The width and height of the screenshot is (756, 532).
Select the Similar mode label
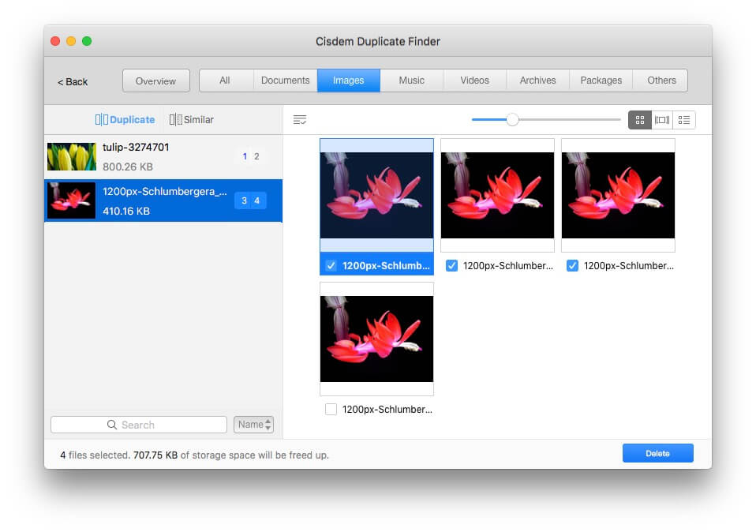click(x=199, y=120)
